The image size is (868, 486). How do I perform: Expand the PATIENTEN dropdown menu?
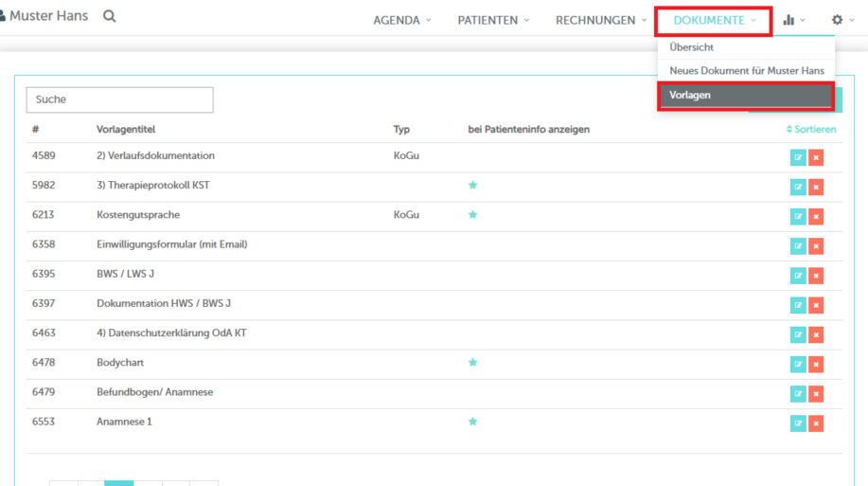pyautogui.click(x=493, y=20)
